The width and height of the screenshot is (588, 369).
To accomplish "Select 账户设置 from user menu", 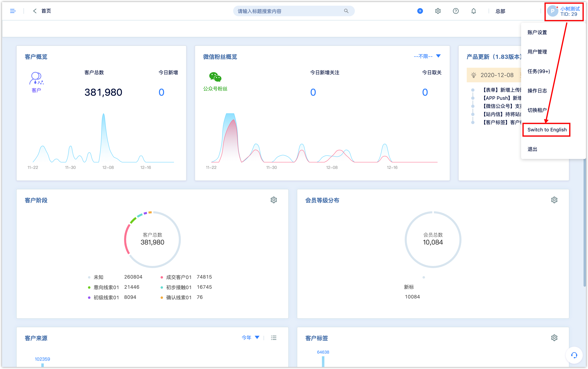I will click(x=537, y=32).
